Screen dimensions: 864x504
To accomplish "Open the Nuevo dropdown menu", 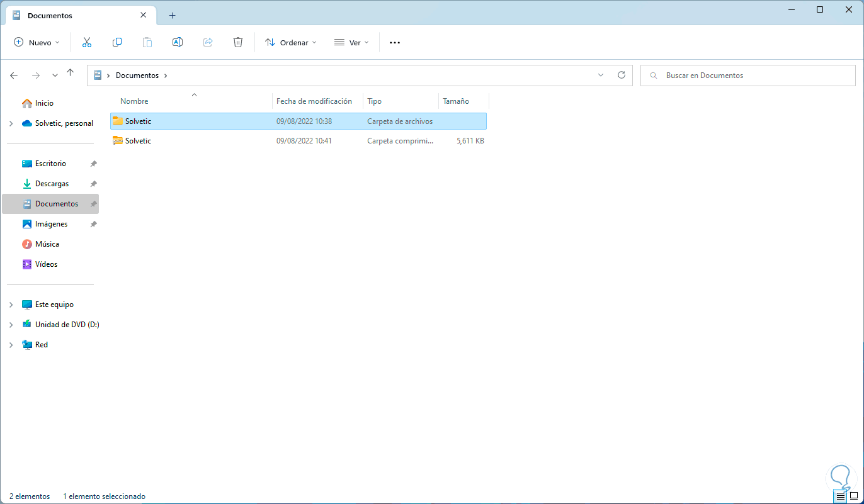I will [37, 43].
